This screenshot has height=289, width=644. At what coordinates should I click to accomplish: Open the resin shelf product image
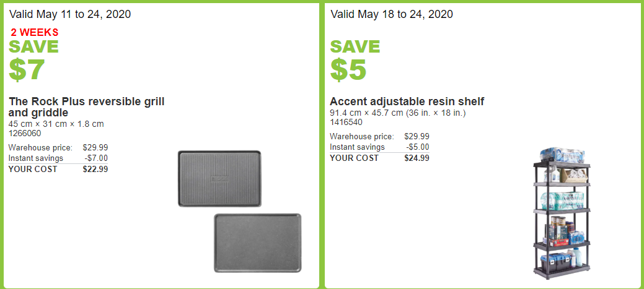coord(562,213)
